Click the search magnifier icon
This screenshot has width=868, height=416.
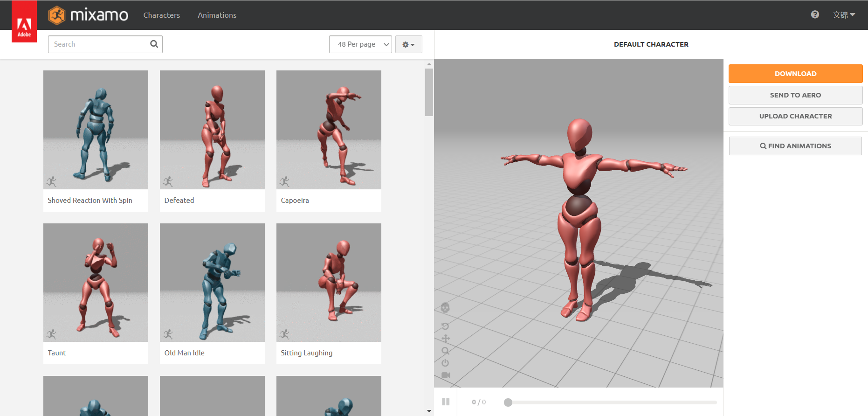point(154,44)
